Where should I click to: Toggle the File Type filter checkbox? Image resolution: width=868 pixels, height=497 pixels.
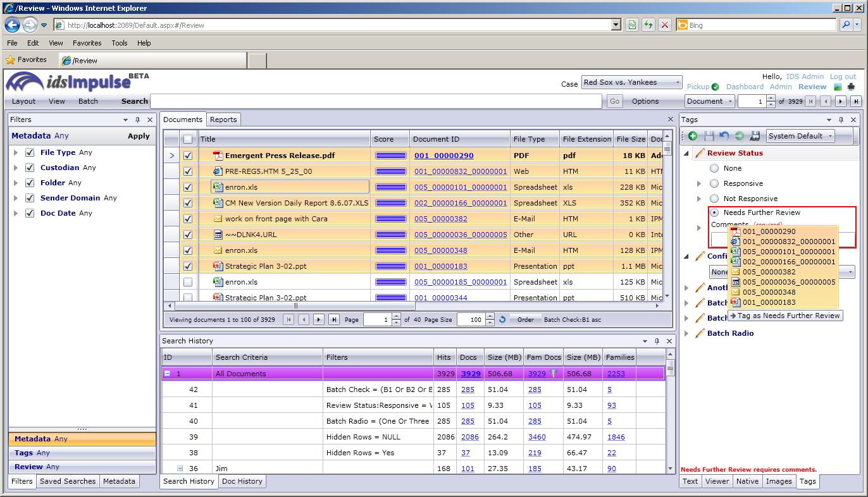30,152
